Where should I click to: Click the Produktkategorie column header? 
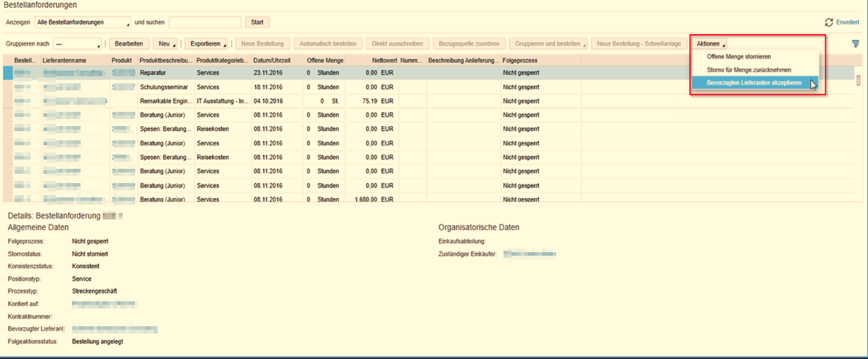(223, 60)
